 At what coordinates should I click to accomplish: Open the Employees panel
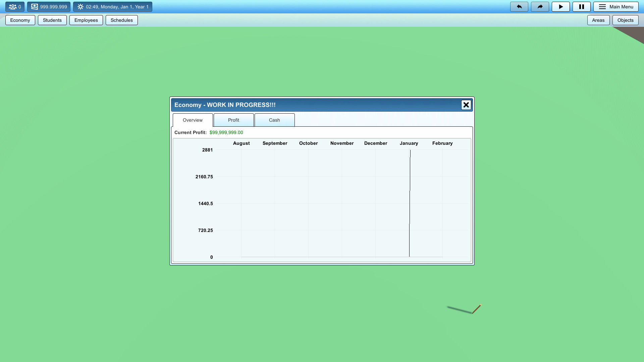[86, 20]
